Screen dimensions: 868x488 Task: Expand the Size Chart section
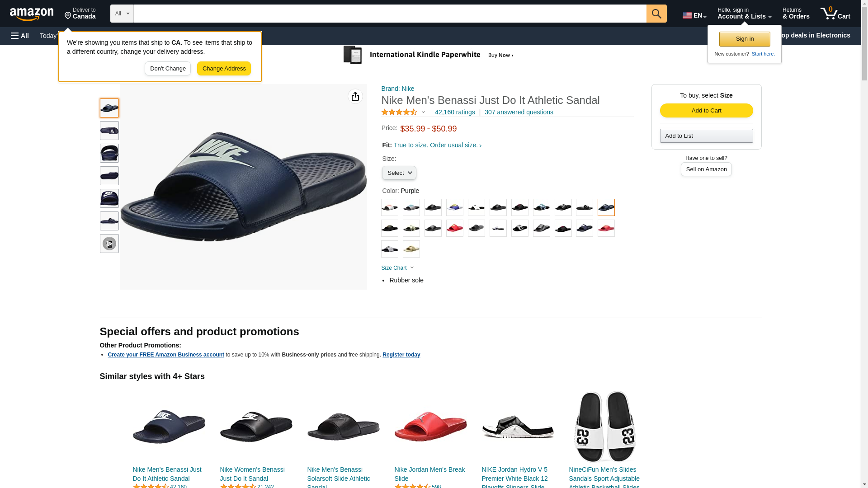pyautogui.click(x=397, y=268)
